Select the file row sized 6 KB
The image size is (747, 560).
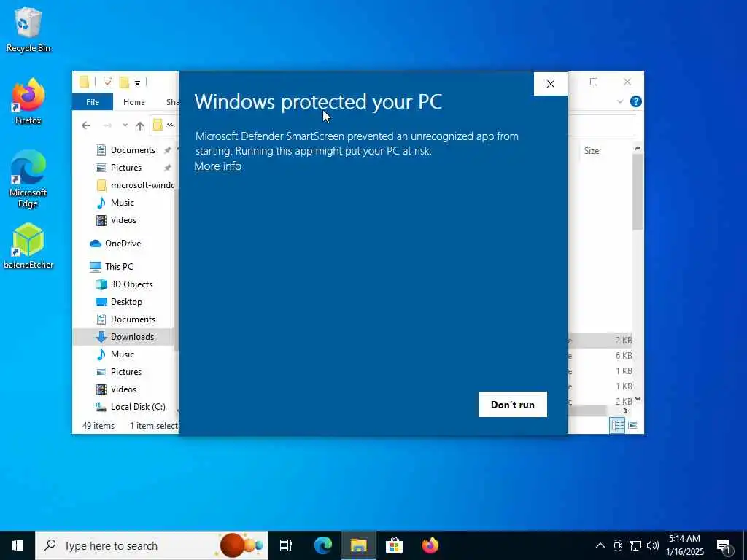pyautogui.click(x=600, y=356)
